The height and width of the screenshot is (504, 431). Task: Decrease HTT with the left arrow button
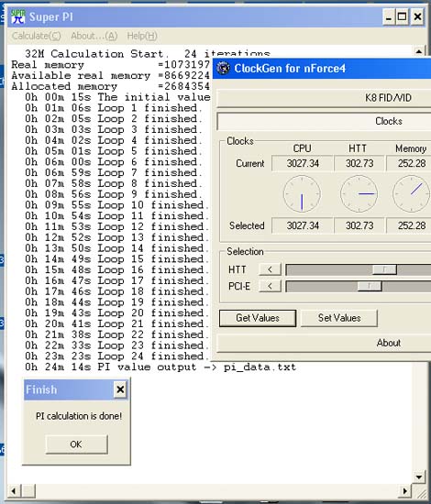pyautogui.click(x=270, y=269)
